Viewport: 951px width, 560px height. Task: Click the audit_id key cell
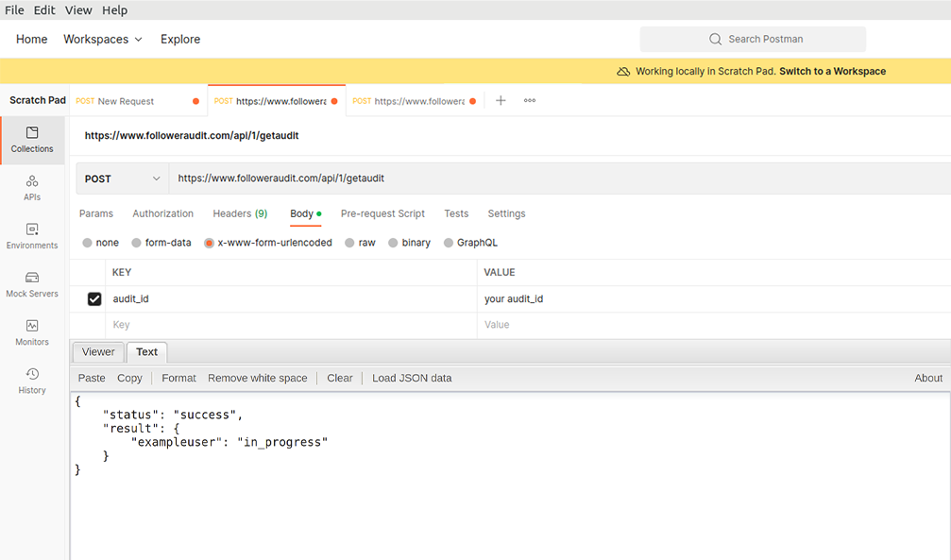[291, 299]
